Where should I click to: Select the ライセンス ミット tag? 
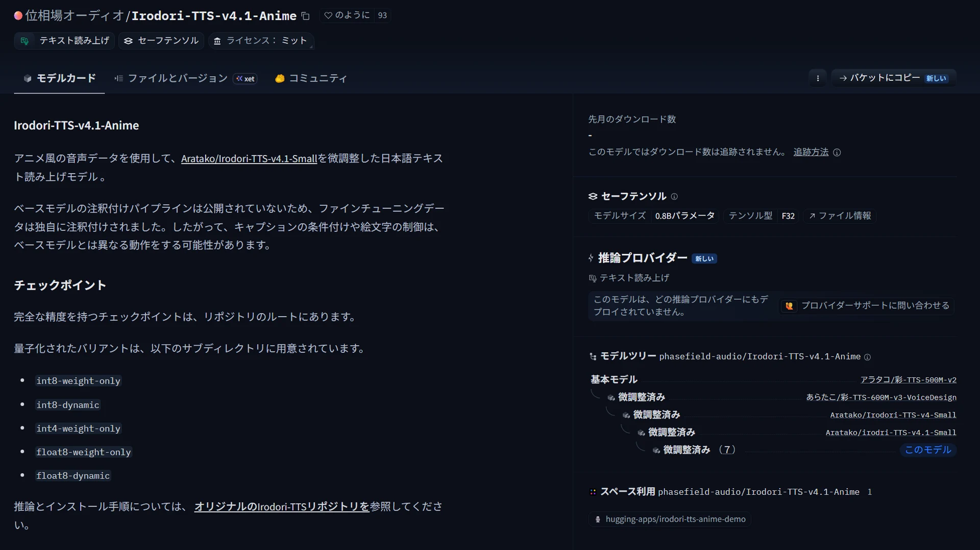click(x=261, y=40)
